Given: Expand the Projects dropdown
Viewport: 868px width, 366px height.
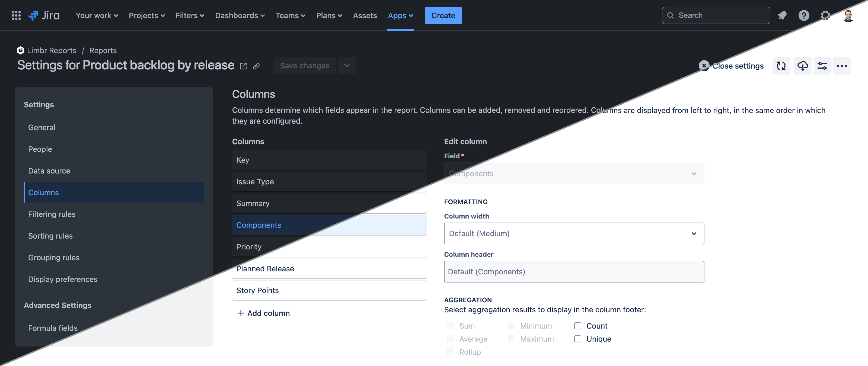Looking at the screenshot, I should point(146,15).
